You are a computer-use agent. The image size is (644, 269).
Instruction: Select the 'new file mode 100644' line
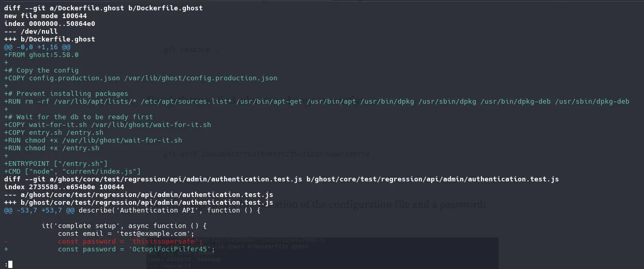[46, 16]
